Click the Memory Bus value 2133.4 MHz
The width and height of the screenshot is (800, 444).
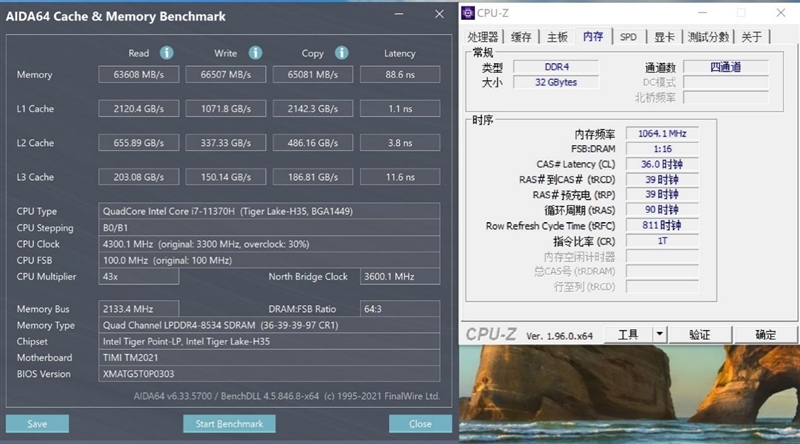click(139, 309)
